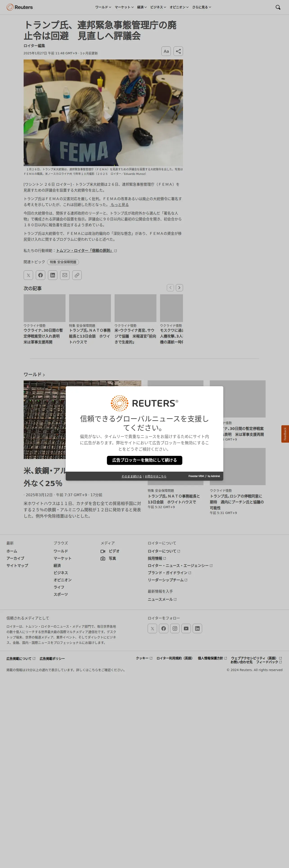Expand the さらに見る menu in header
Viewport: 289px width, 868px height.
(x=201, y=7)
